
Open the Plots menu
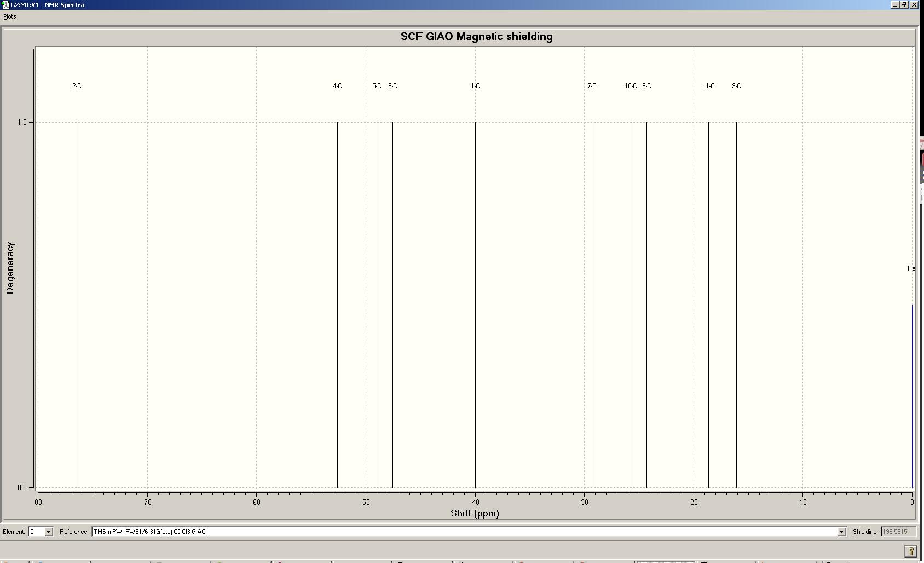[10, 16]
